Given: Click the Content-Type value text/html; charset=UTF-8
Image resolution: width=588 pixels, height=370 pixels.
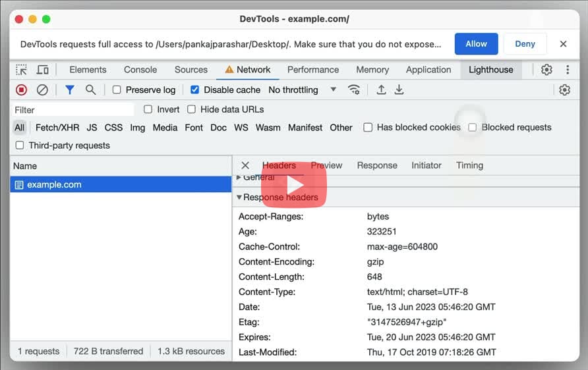Looking at the screenshot, I should [x=417, y=292].
